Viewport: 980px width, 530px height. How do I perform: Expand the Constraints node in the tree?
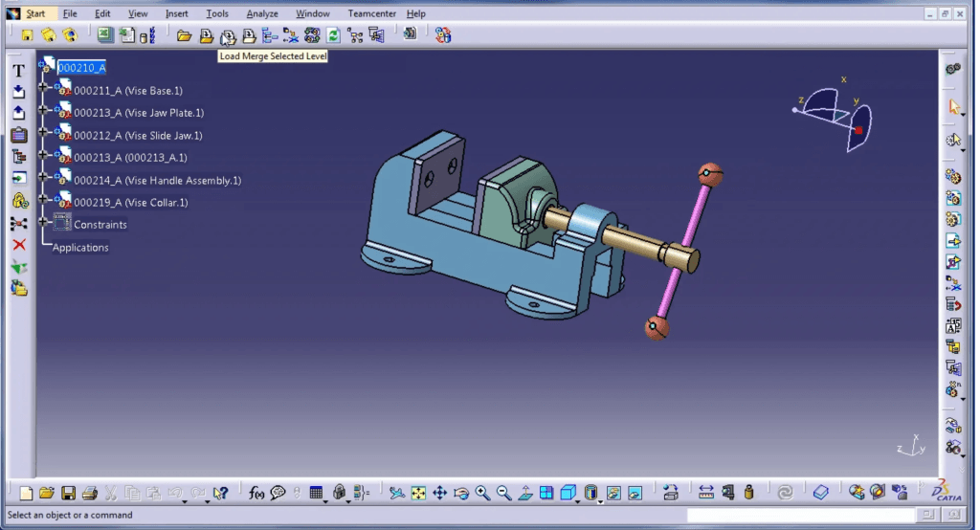(x=43, y=222)
